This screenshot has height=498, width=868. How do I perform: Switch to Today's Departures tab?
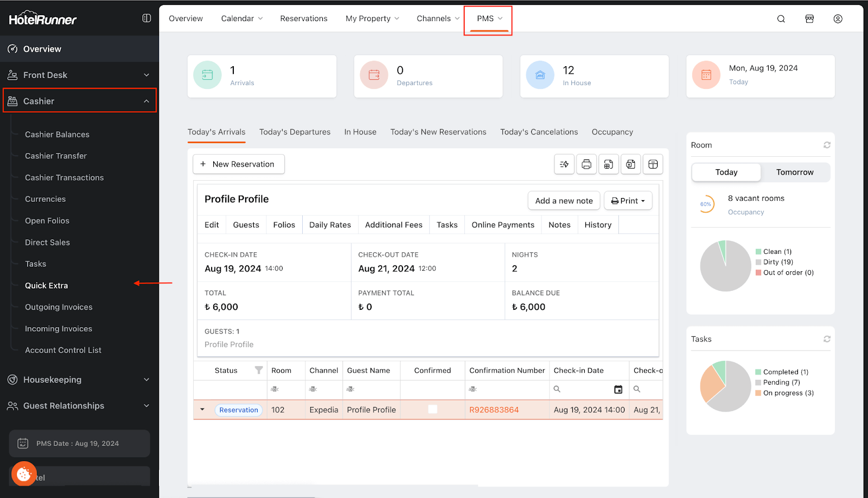pyautogui.click(x=295, y=132)
